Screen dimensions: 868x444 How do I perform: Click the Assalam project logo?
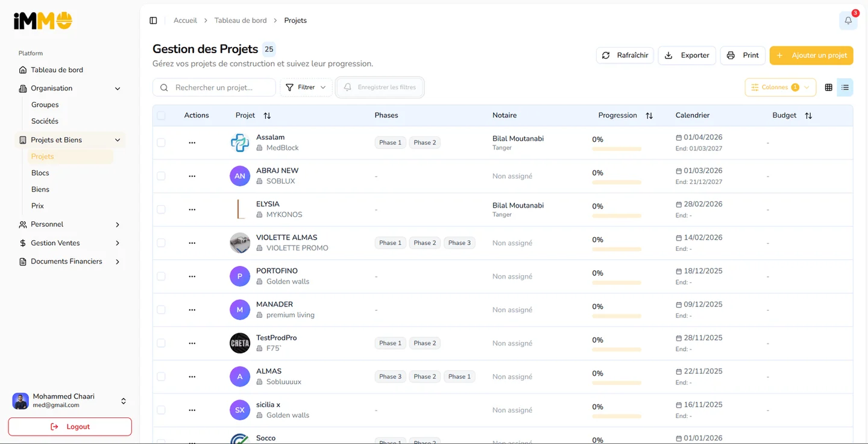[x=240, y=143]
